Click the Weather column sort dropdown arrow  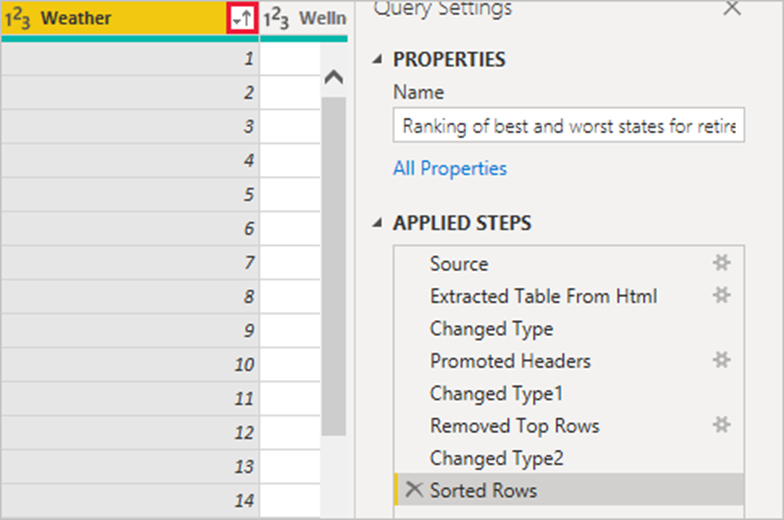[x=244, y=19]
